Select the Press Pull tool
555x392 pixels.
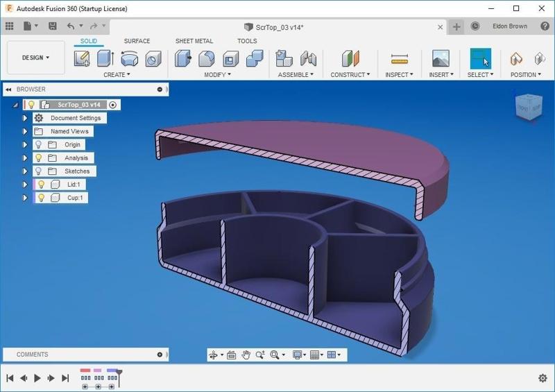(x=183, y=58)
